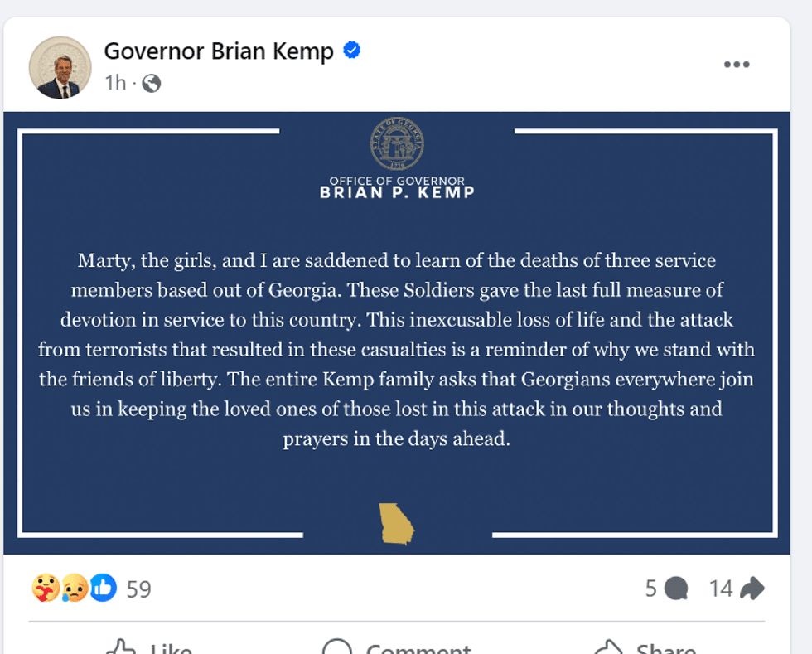This screenshot has width=812, height=654.
Task: Open the post options three-dot menu
Action: click(737, 63)
